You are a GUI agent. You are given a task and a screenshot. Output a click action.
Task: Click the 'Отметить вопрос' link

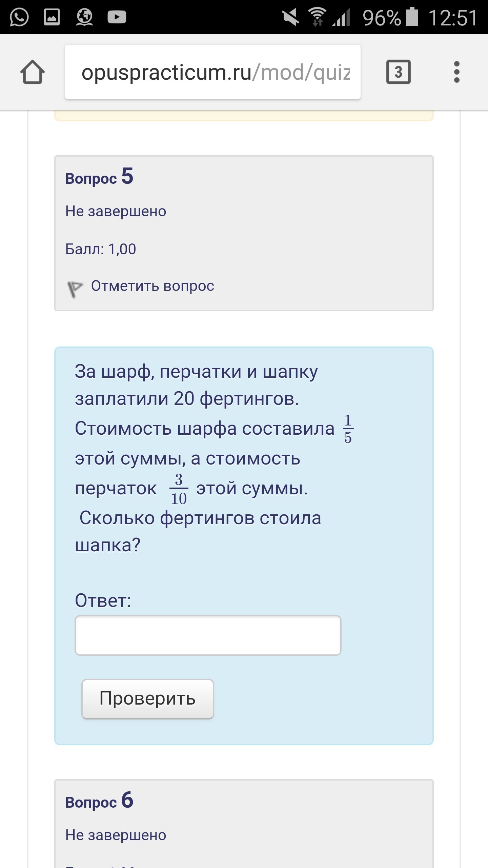pyautogui.click(x=152, y=286)
